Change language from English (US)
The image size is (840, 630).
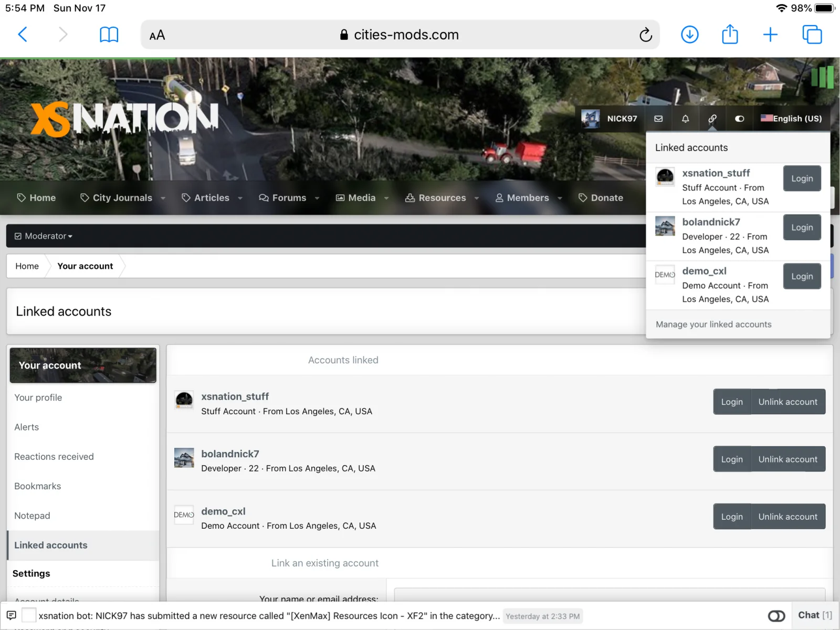791,119
